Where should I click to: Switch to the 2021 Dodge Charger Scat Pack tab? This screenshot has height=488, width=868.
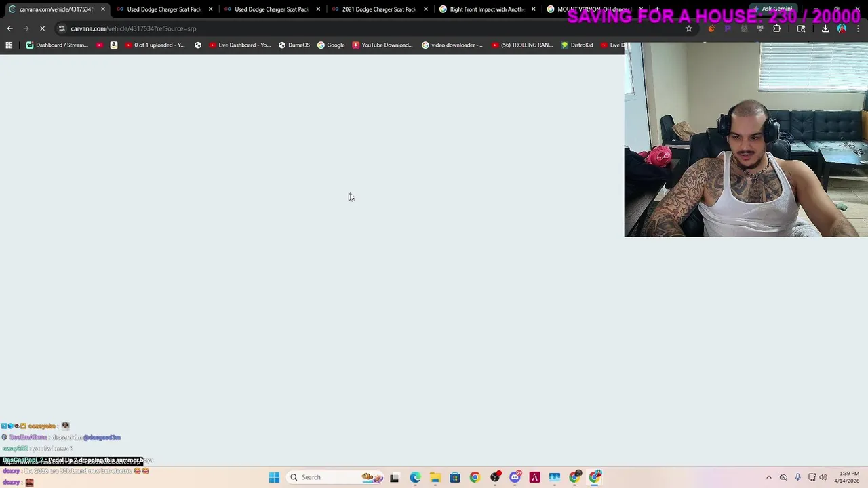pos(378,9)
